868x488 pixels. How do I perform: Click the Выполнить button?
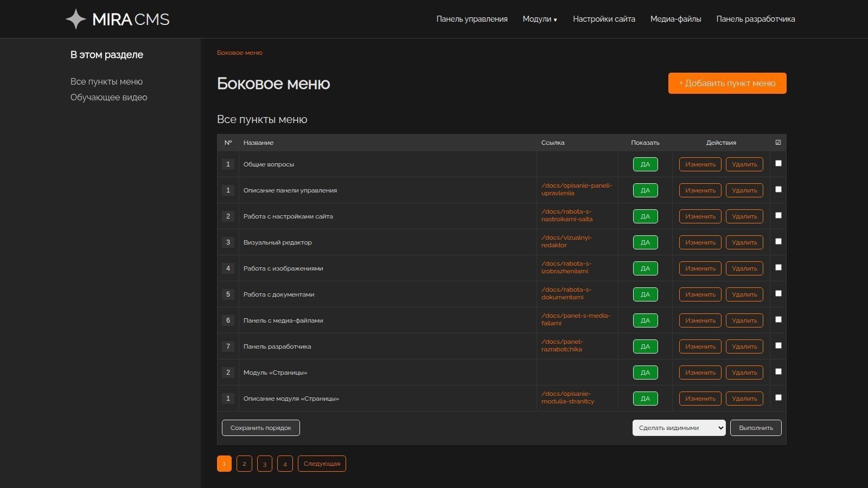756,428
